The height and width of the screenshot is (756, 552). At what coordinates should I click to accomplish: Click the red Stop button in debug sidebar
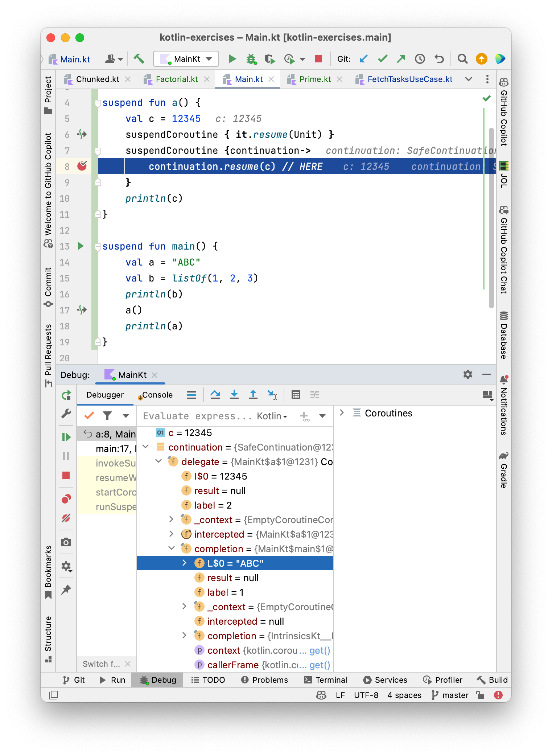click(66, 475)
